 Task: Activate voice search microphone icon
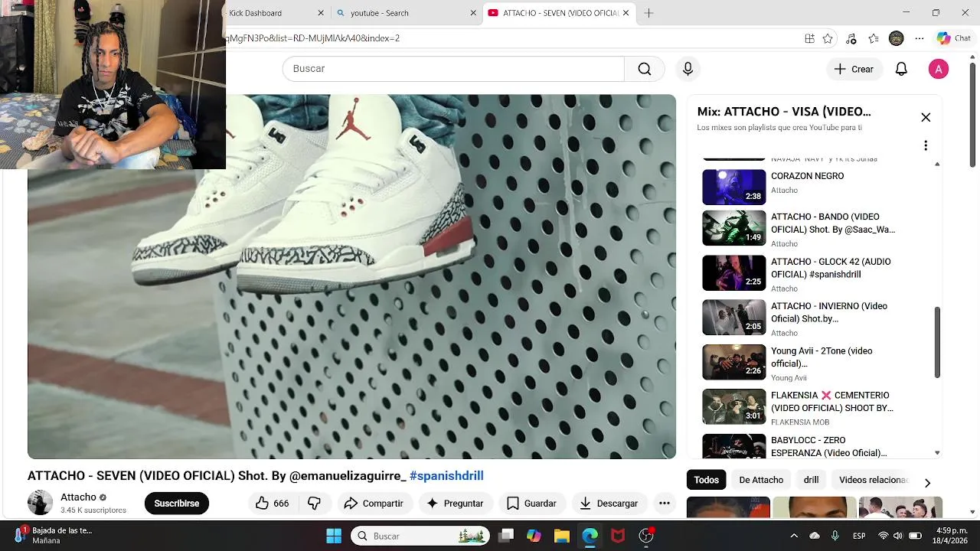(688, 69)
